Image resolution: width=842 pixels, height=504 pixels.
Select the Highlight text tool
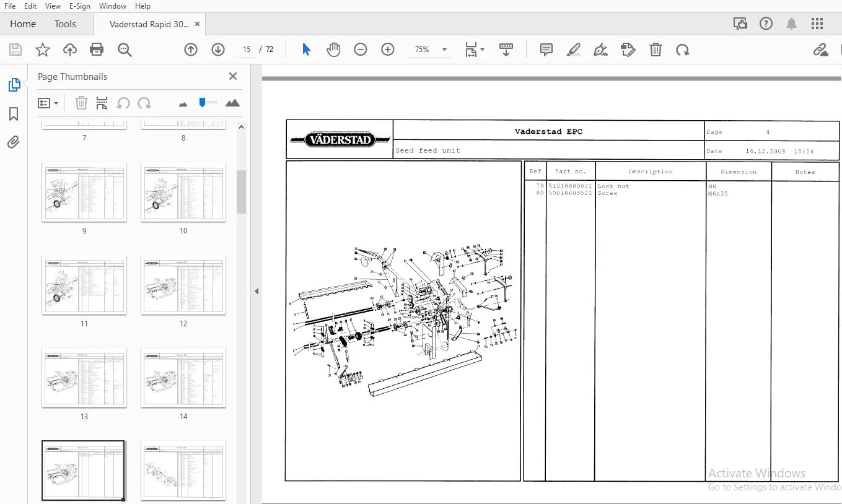click(574, 50)
